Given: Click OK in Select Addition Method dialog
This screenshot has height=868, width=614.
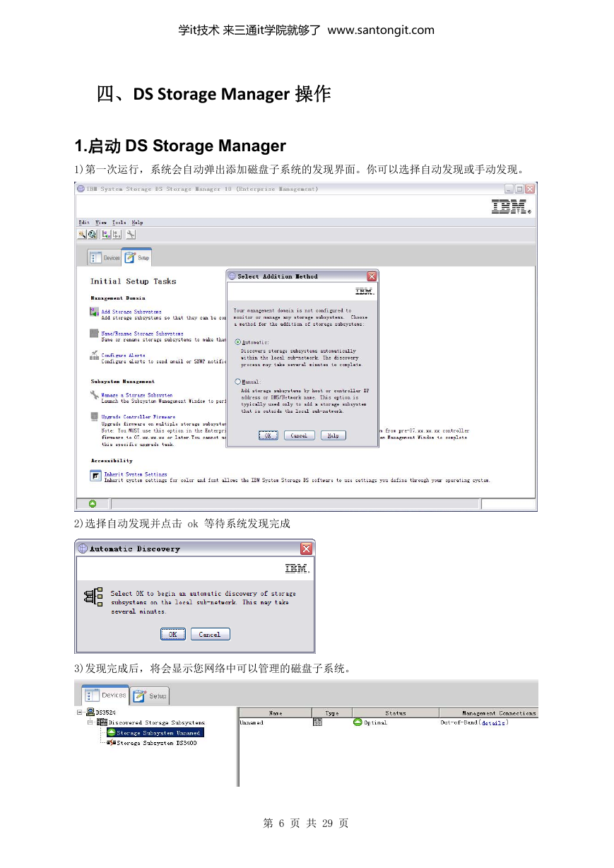Looking at the screenshot, I should tap(268, 435).
